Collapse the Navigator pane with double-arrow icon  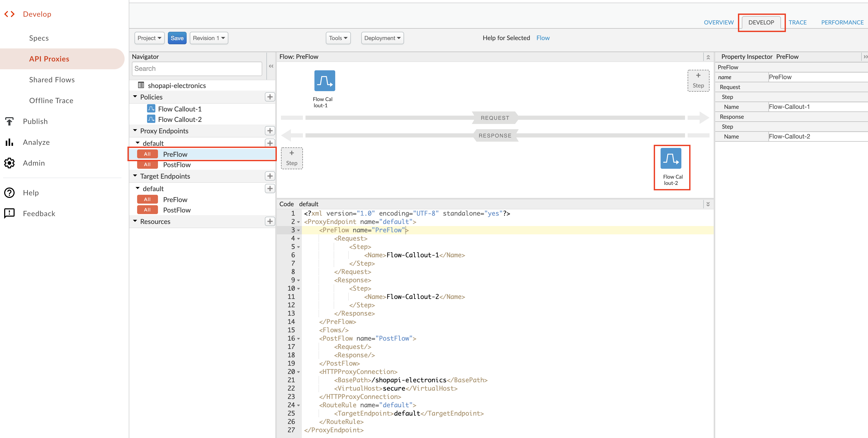[x=271, y=66]
